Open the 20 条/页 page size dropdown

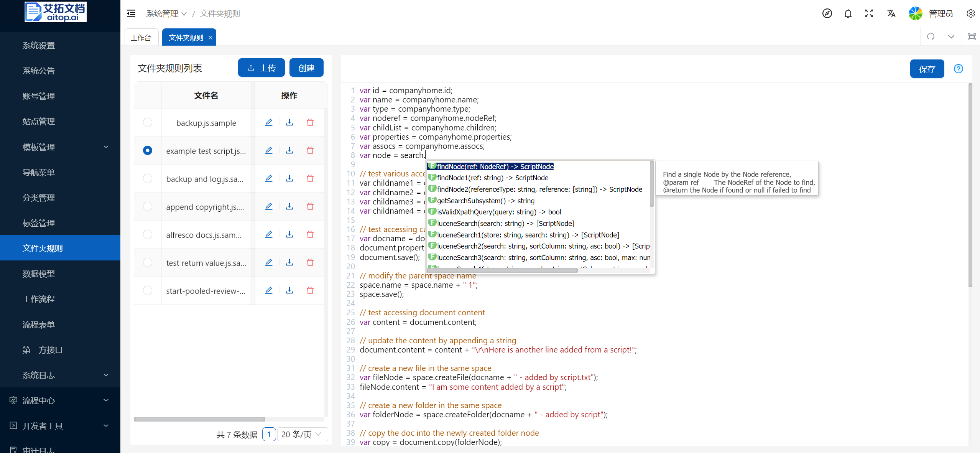(x=302, y=434)
